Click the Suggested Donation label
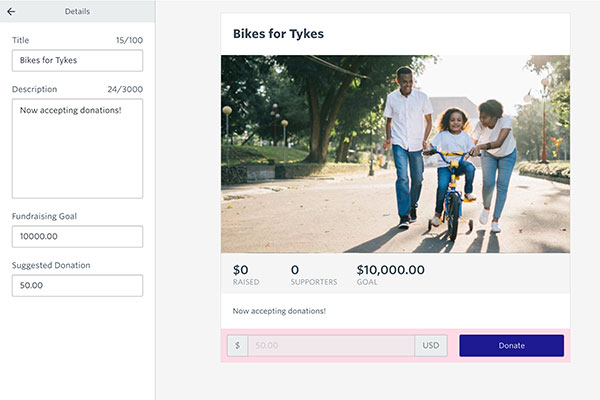The image size is (600, 400). point(50,265)
